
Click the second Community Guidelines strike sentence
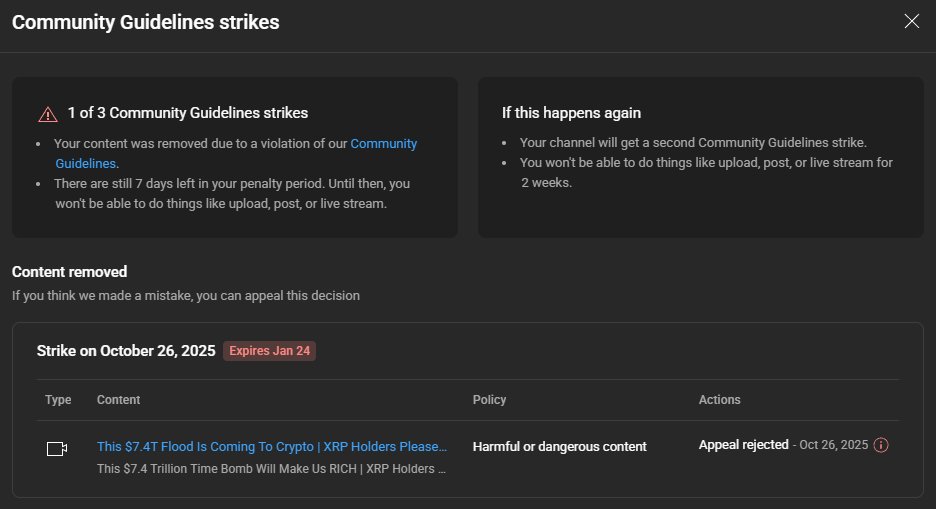point(693,143)
